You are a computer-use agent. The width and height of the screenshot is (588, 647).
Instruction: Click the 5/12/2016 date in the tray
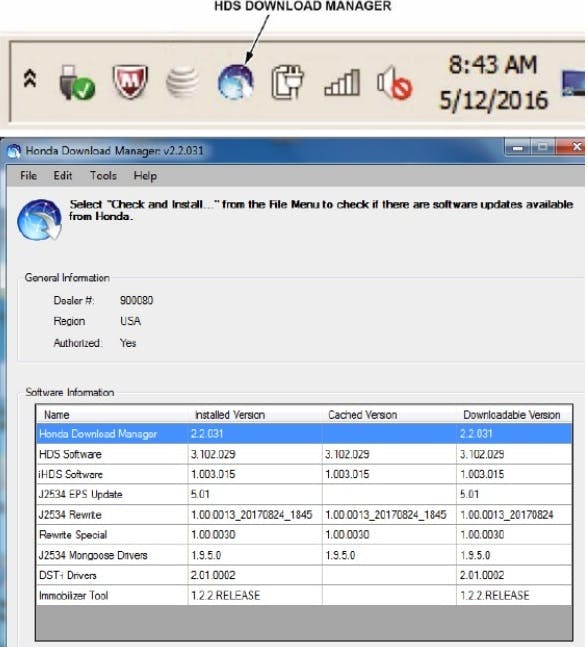pos(494,100)
